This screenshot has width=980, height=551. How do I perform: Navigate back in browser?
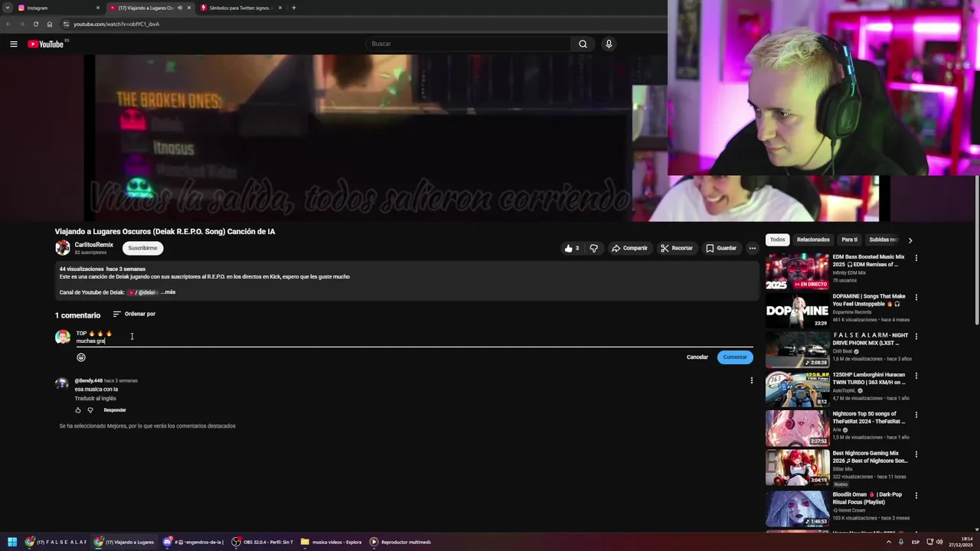[8, 24]
